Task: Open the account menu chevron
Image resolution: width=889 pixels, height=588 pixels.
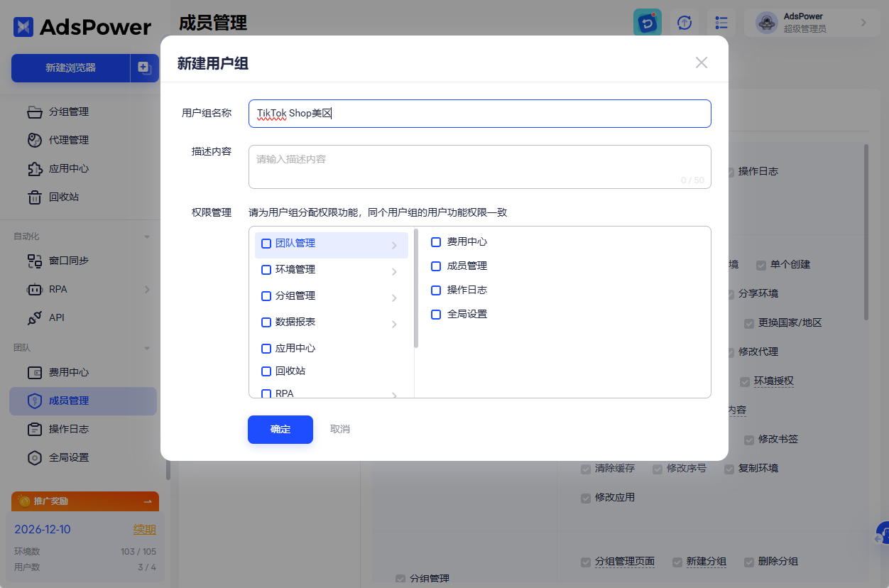Action: (x=863, y=23)
